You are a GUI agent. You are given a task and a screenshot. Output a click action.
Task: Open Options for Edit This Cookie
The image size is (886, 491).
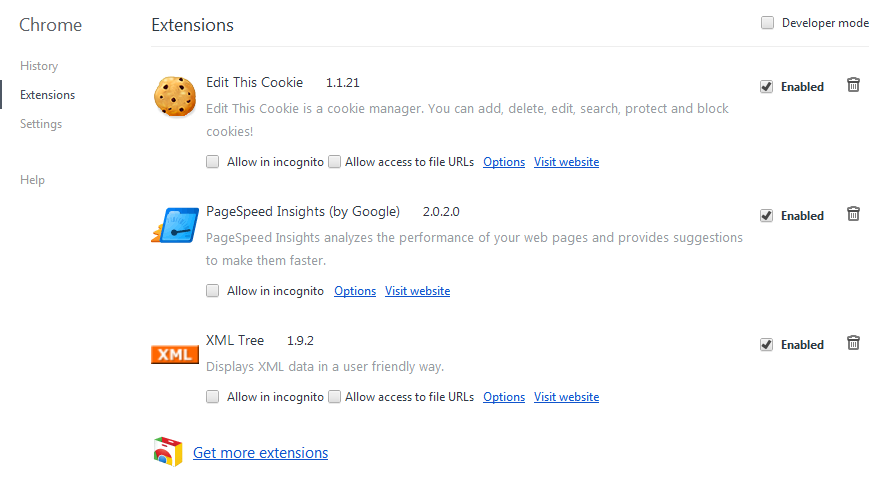coord(504,162)
